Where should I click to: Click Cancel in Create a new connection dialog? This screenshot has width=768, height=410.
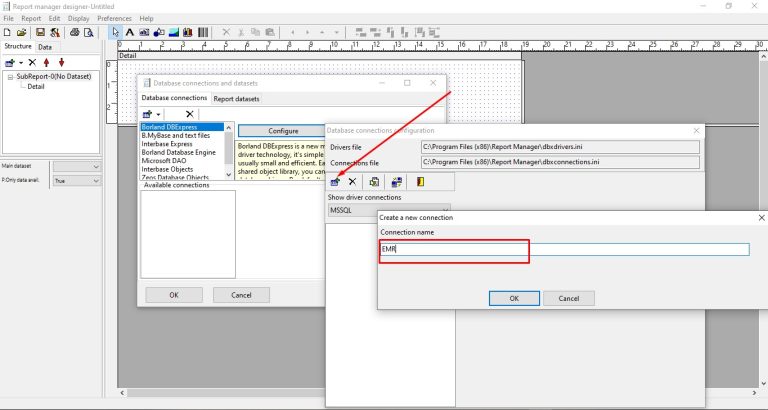568,298
